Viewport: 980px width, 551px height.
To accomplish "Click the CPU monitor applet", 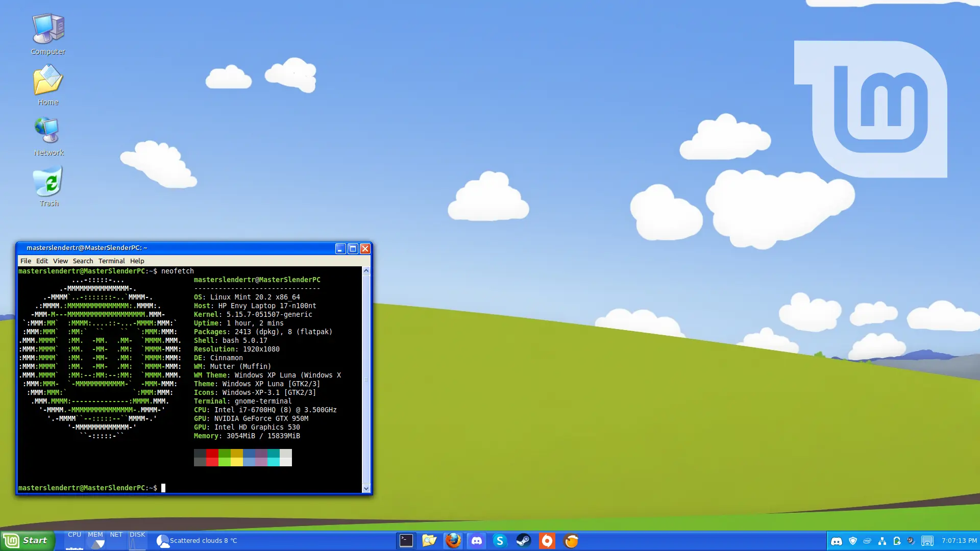I will click(75, 541).
